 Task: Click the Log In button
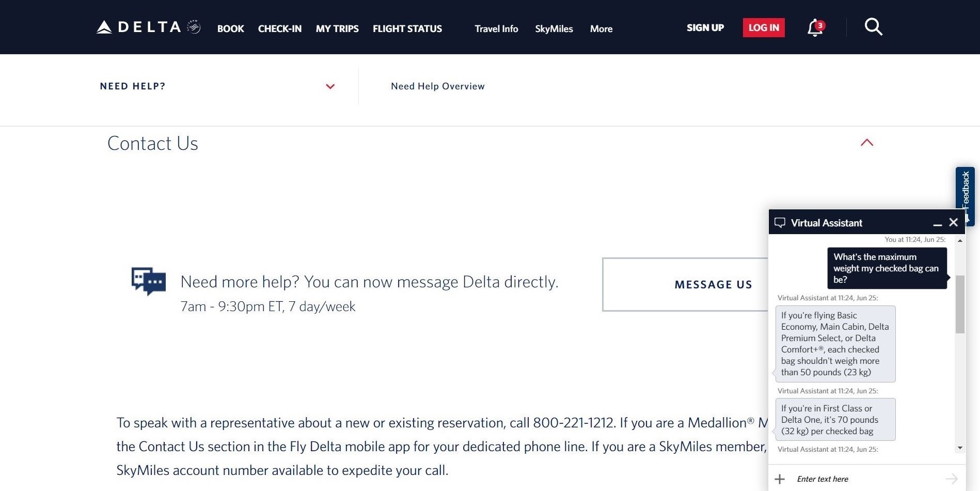[764, 28]
